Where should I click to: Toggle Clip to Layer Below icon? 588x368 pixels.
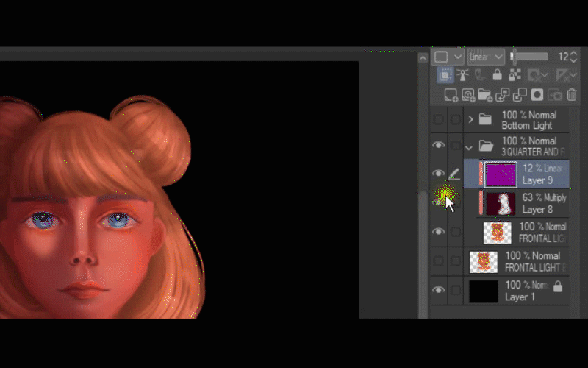[445, 75]
